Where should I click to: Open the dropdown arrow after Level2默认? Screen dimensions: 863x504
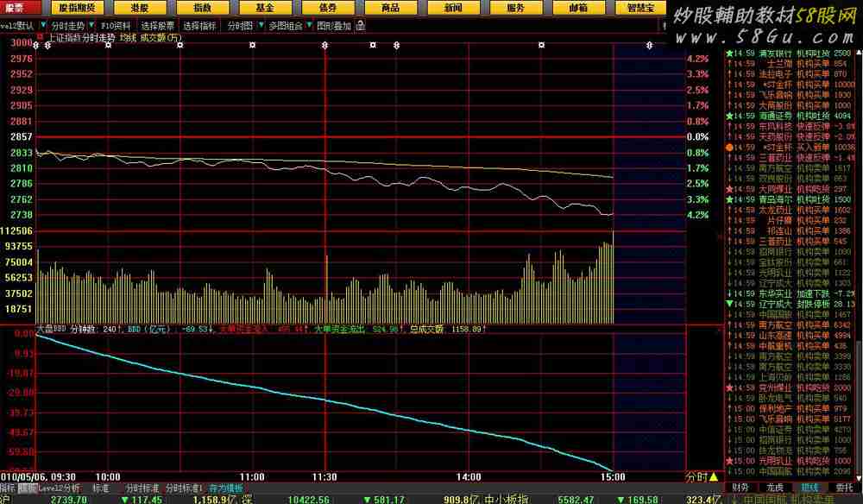tap(43, 26)
